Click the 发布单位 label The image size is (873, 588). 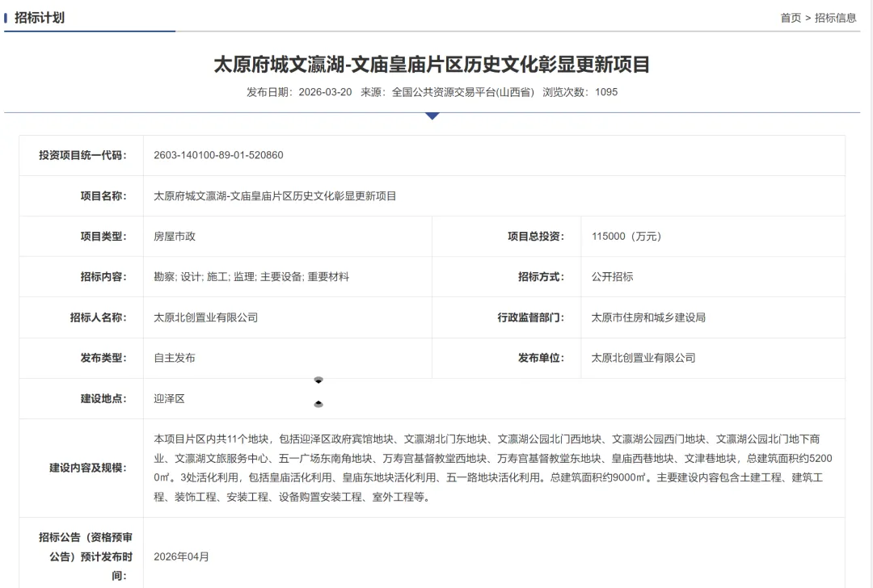coord(541,359)
